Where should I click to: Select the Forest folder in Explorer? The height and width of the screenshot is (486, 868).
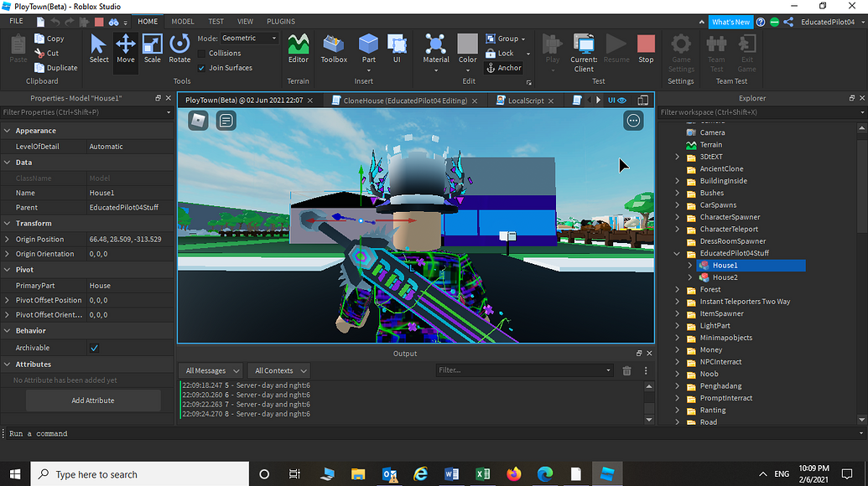pos(709,290)
